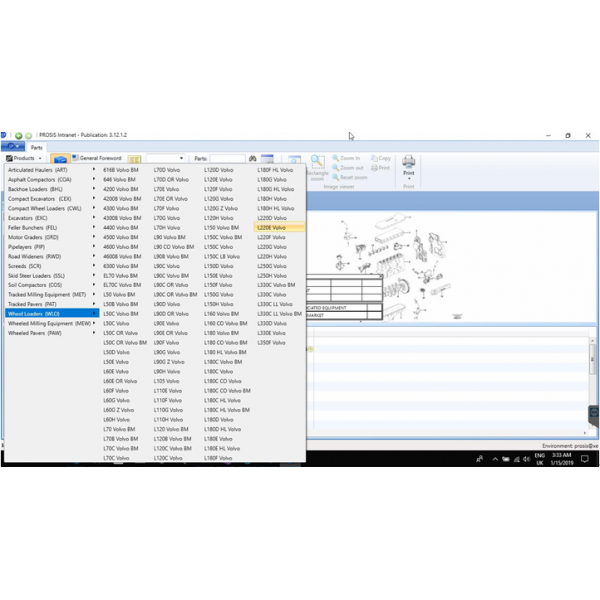The height and width of the screenshot is (600, 600).
Task: Click the network icon in system tray
Action: point(517,459)
